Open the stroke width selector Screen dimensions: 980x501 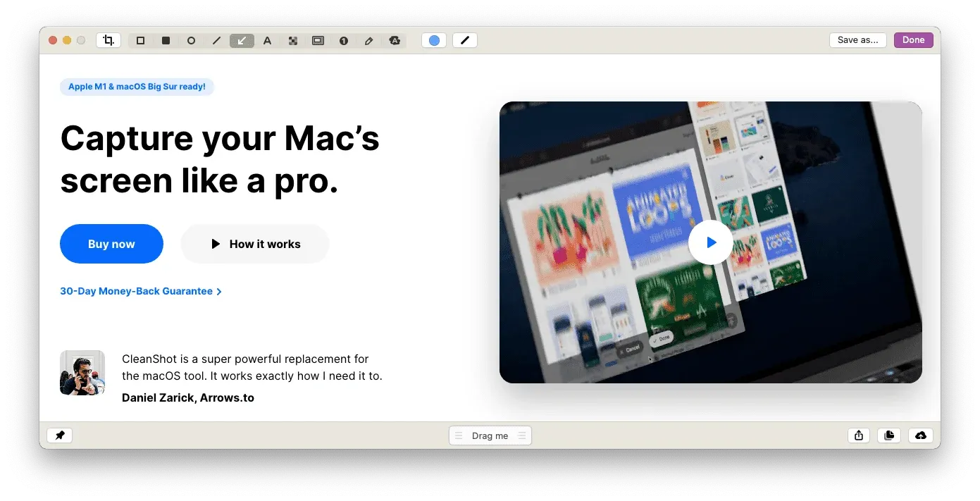pos(464,40)
